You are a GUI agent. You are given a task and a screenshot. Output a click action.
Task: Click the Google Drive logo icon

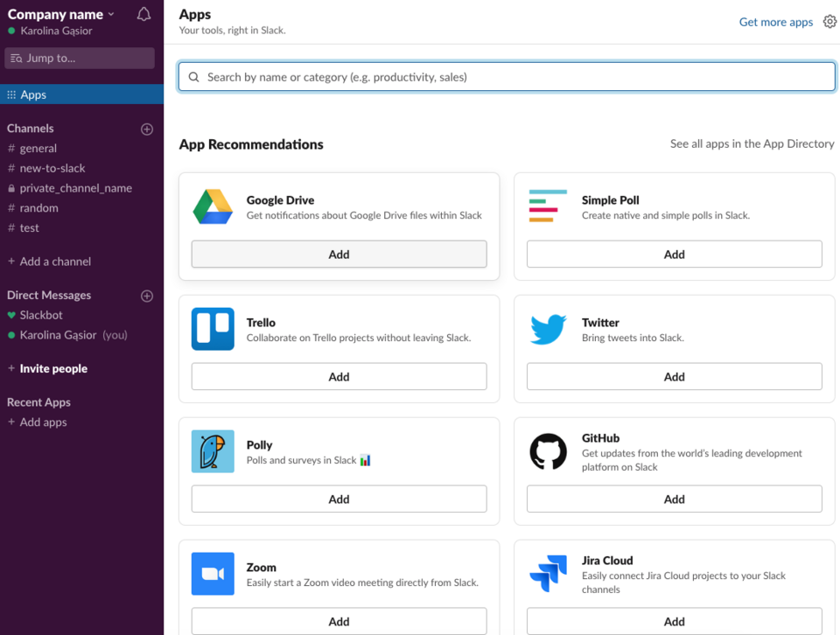pos(213,206)
